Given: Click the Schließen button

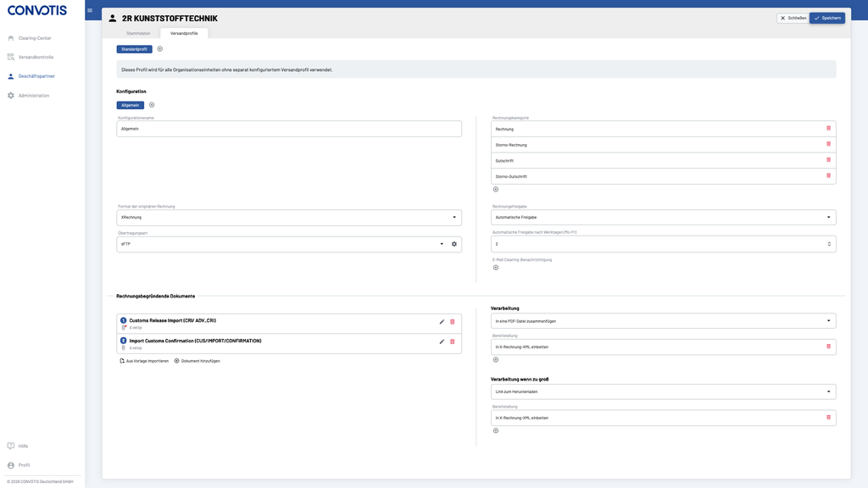Looking at the screenshot, I should 793,19.
